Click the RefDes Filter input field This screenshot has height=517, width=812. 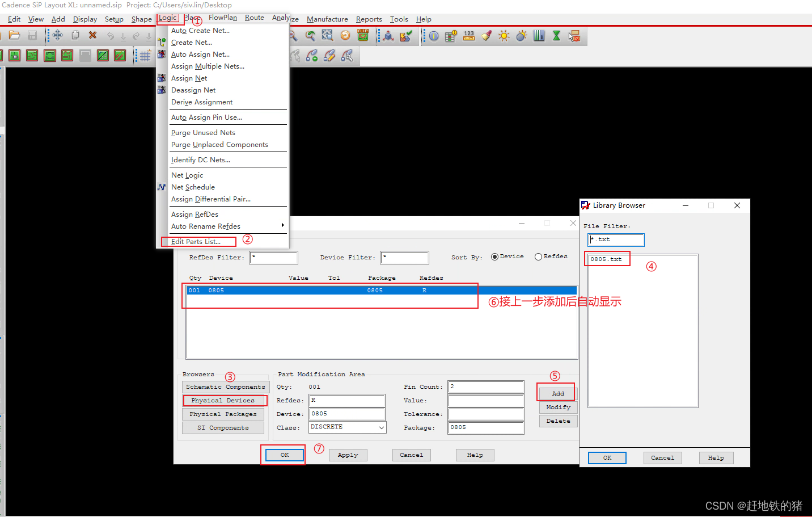pos(274,258)
